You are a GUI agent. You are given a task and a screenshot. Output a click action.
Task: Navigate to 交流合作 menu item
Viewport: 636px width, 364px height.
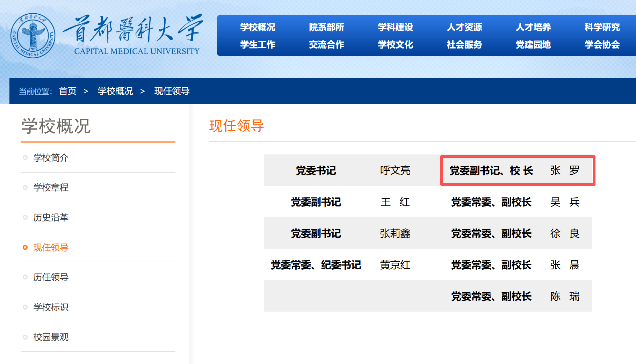(326, 44)
